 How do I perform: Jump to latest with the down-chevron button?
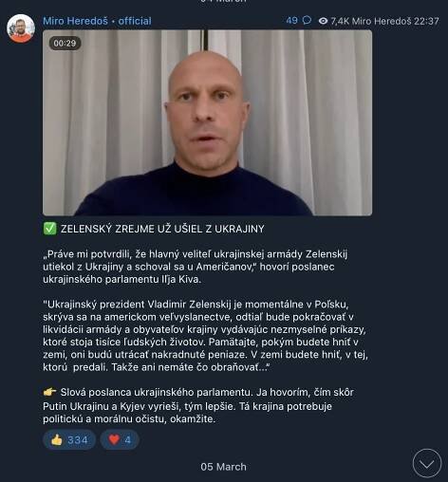(x=427, y=463)
